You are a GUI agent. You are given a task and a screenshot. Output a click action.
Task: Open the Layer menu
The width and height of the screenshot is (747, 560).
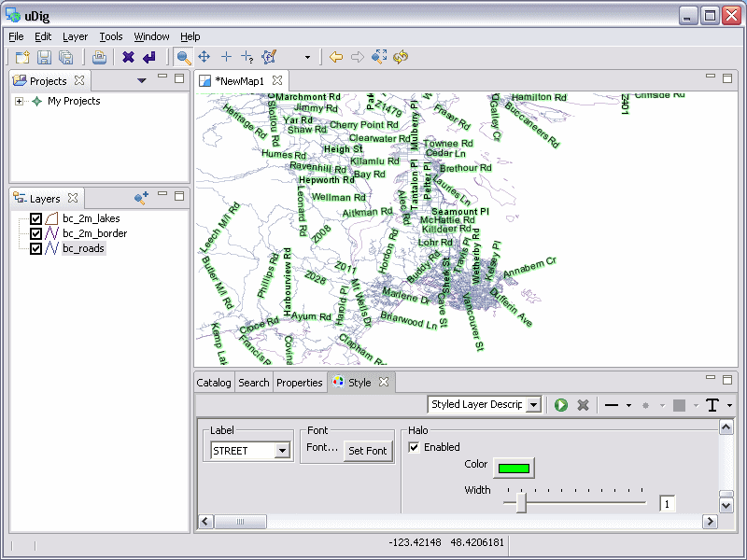75,36
